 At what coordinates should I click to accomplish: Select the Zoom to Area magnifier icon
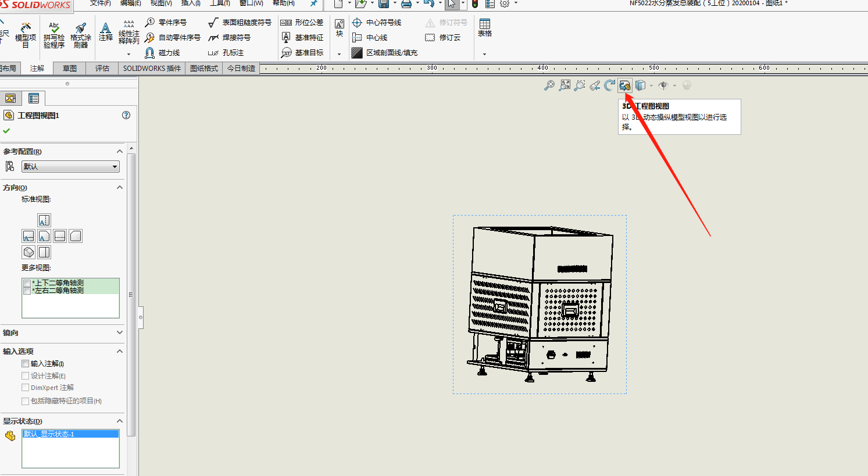coord(580,85)
